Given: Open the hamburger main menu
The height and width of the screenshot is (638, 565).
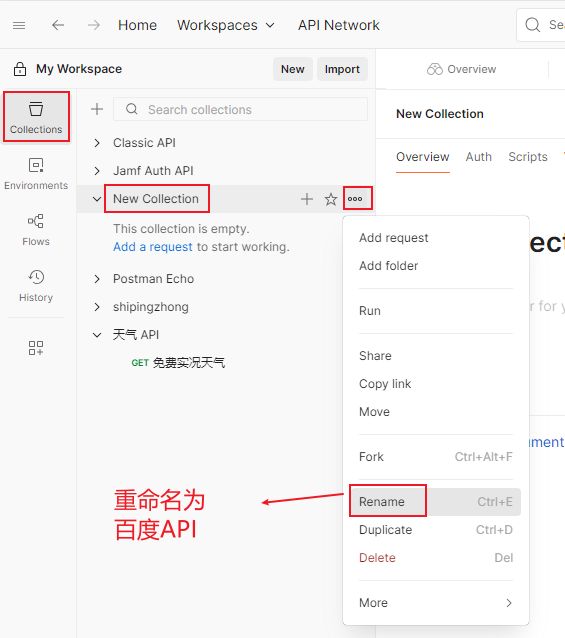Looking at the screenshot, I should pyautogui.click(x=19, y=25).
